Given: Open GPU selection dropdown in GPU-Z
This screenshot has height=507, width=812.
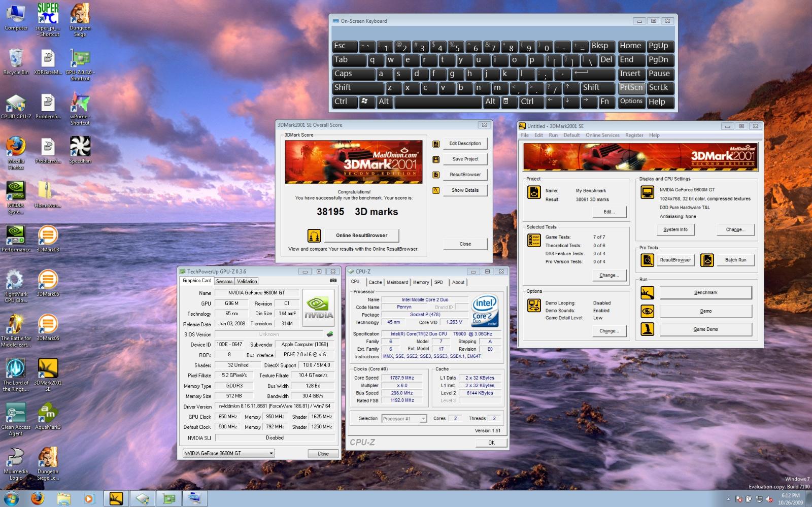Looking at the screenshot, I should tap(228, 453).
